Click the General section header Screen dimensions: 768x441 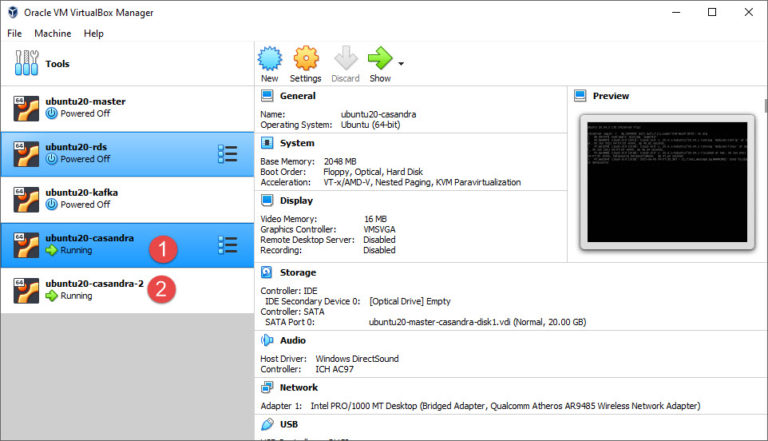tap(297, 96)
